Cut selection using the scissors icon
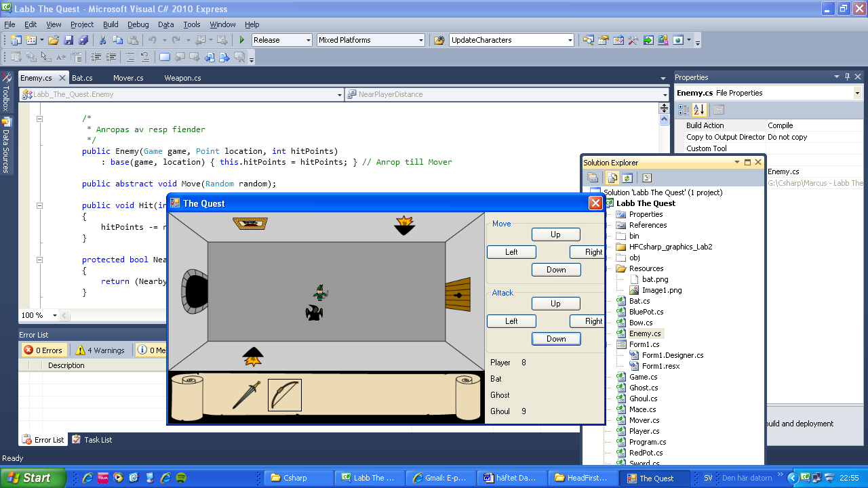Viewport: 868px width, 488px height. point(102,40)
